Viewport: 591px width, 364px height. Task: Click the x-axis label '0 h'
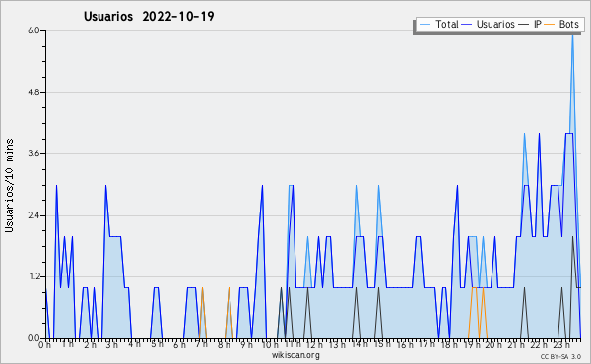[x=45, y=344]
